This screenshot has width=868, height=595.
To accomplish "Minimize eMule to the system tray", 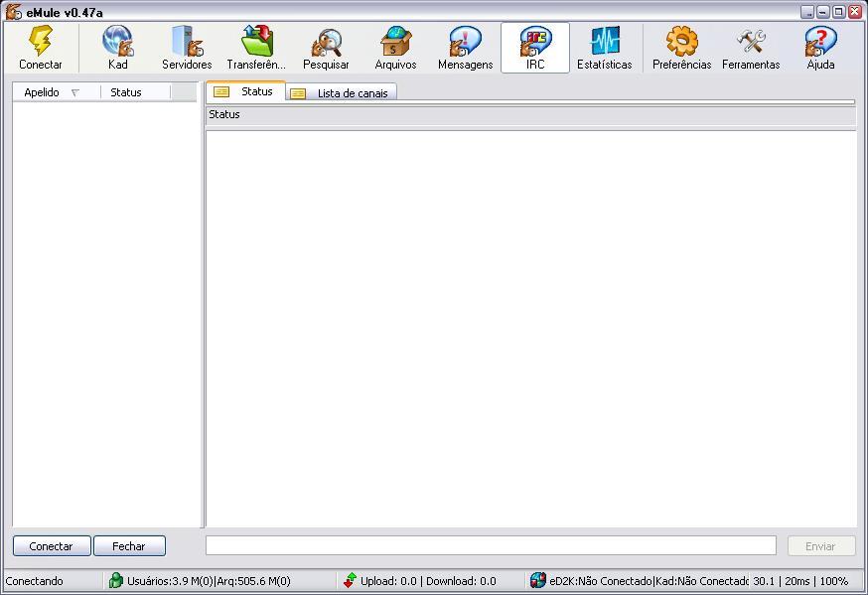I will point(807,12).
